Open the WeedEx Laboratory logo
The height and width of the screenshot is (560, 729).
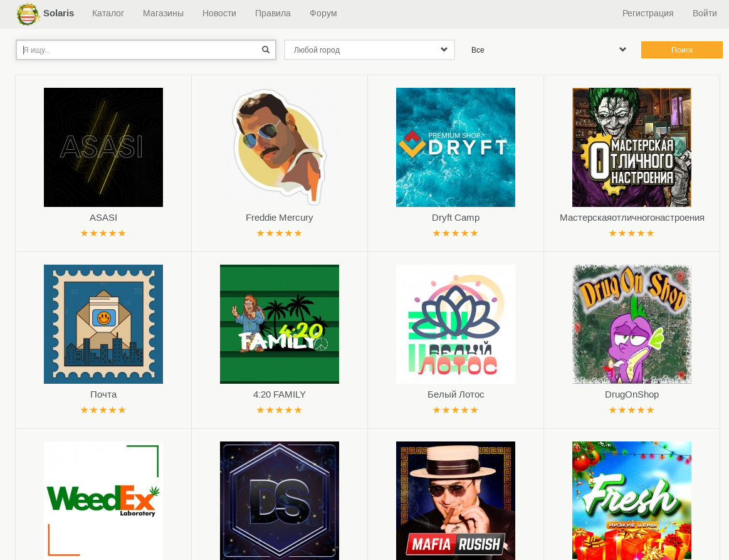(x=103, y=500)
